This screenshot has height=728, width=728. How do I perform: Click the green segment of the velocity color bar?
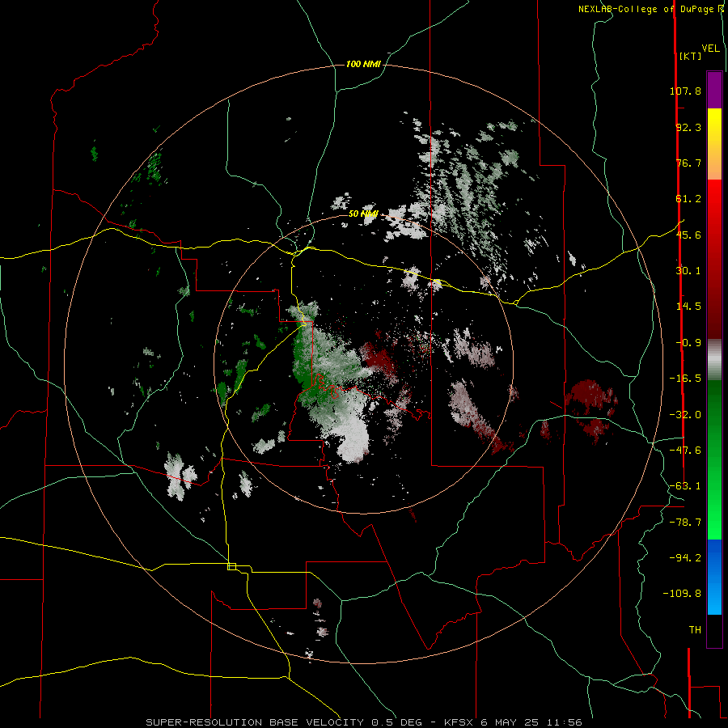(x=714, y=459)
